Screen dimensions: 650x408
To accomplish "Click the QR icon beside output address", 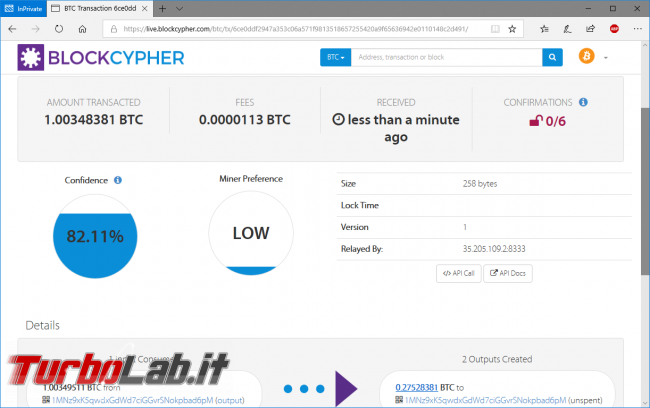I will pos(399,400).
